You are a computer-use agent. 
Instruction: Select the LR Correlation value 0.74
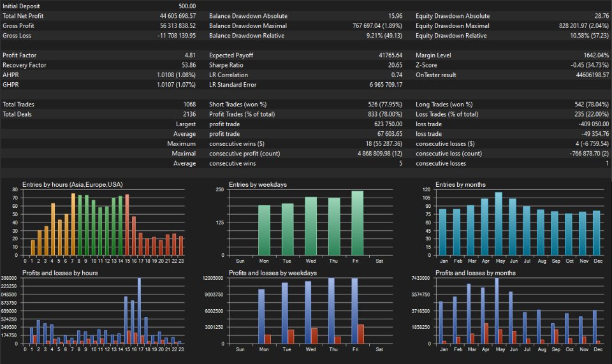tap(397, 75)
